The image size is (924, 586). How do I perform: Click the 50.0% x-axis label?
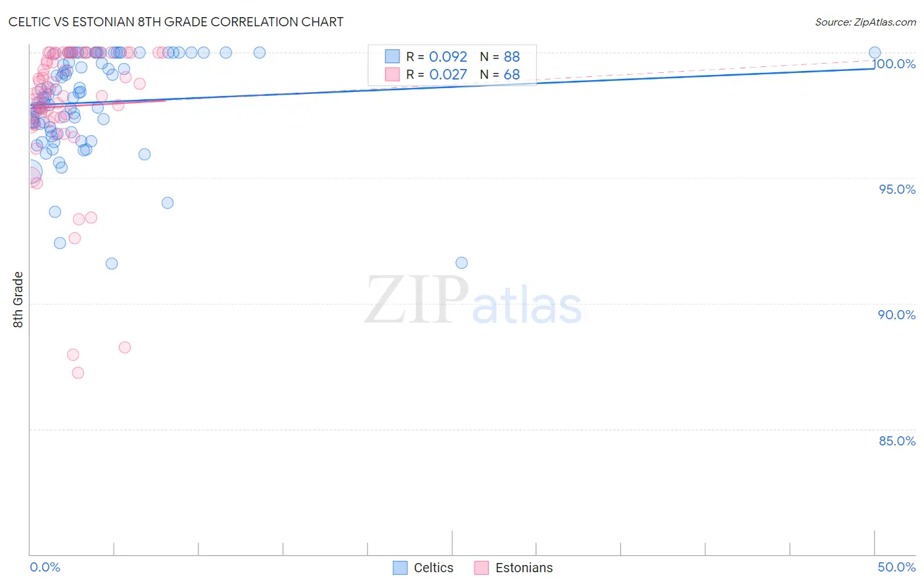[x=896, y=567]
